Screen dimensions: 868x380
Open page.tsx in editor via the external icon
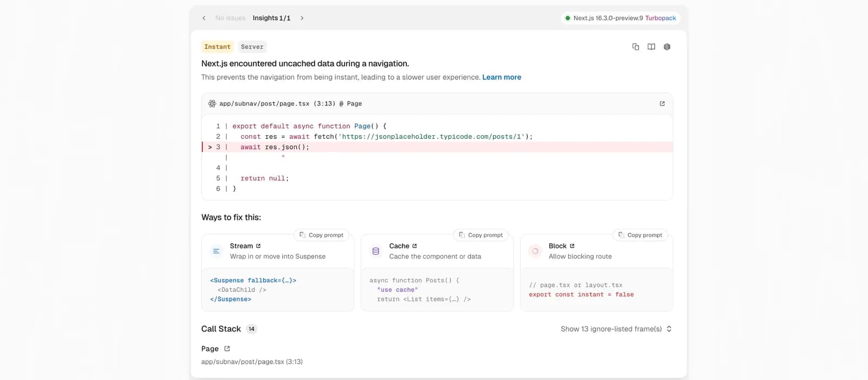[x=662, y=104]
